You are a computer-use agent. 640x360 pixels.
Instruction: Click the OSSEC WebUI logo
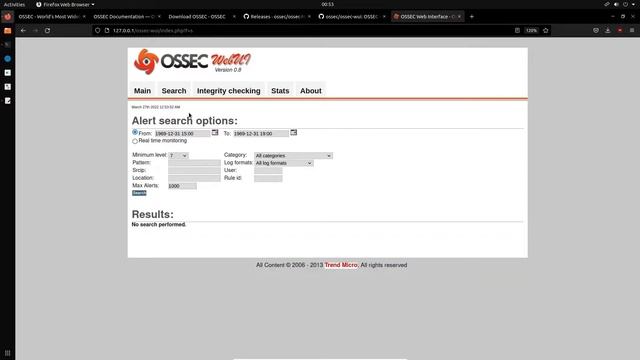[192, 62]
